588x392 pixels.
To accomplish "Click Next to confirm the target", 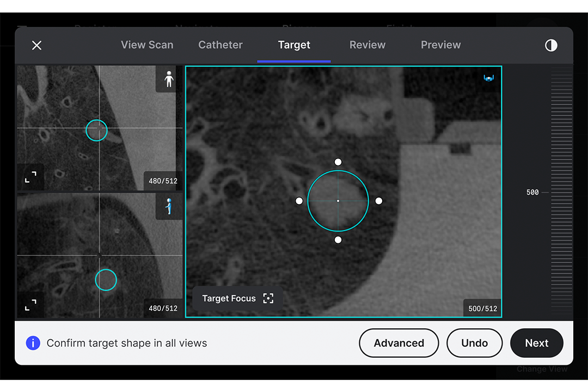I will pos(537,343).
